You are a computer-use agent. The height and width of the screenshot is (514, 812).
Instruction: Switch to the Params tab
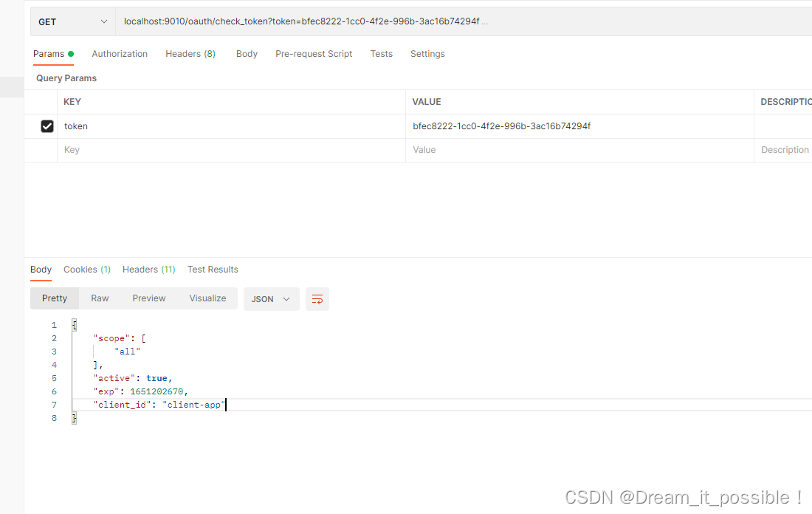click(53, 54)
